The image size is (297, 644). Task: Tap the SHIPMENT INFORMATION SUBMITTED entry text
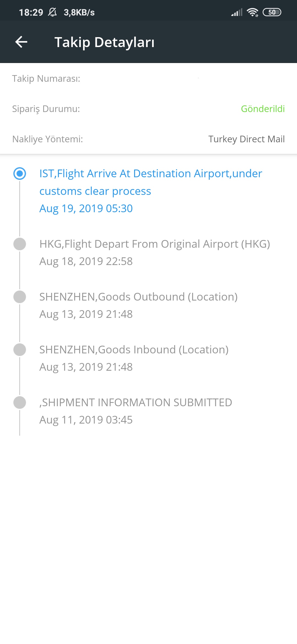[136, 402]
